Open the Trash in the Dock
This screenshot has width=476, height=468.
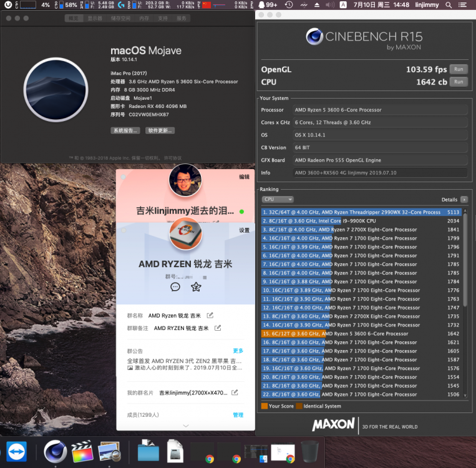(x=309, y=452)
